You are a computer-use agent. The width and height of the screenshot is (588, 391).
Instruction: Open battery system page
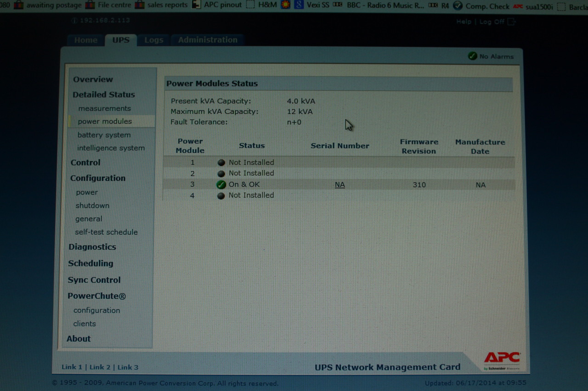[x=104, y=135]
